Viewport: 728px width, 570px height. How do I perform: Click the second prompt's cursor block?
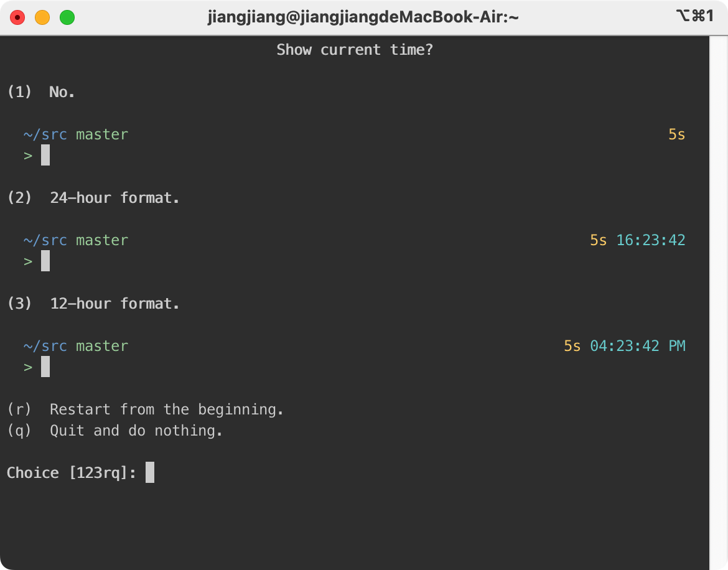pyautogui.click(x=44, y=261)
